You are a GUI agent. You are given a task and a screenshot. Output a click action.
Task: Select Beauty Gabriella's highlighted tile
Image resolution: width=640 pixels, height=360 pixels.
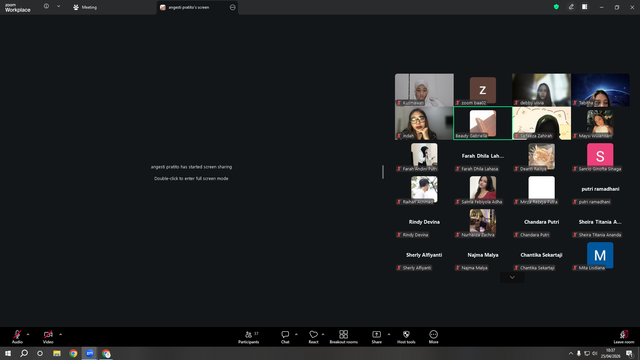[483, 123]
